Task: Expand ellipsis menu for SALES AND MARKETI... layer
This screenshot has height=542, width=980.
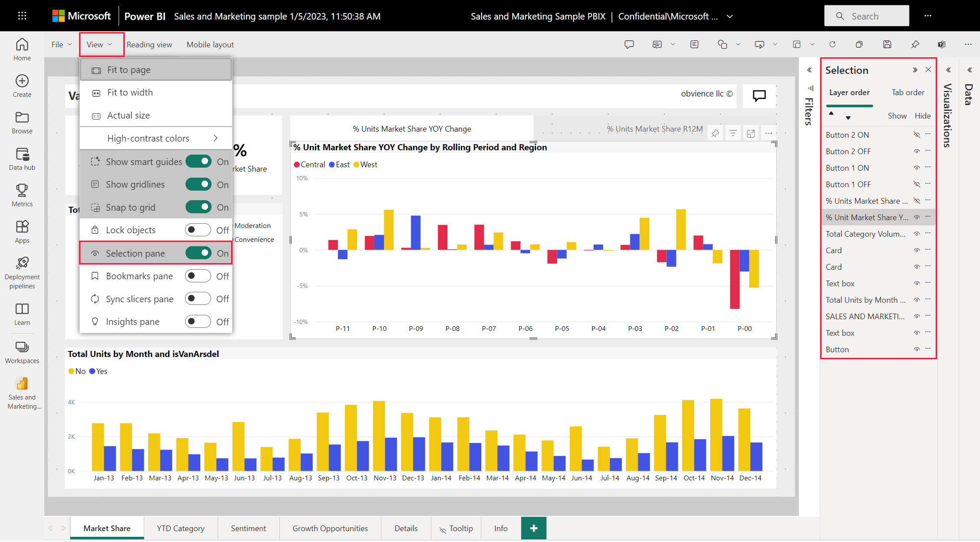Action: [929, 316]
